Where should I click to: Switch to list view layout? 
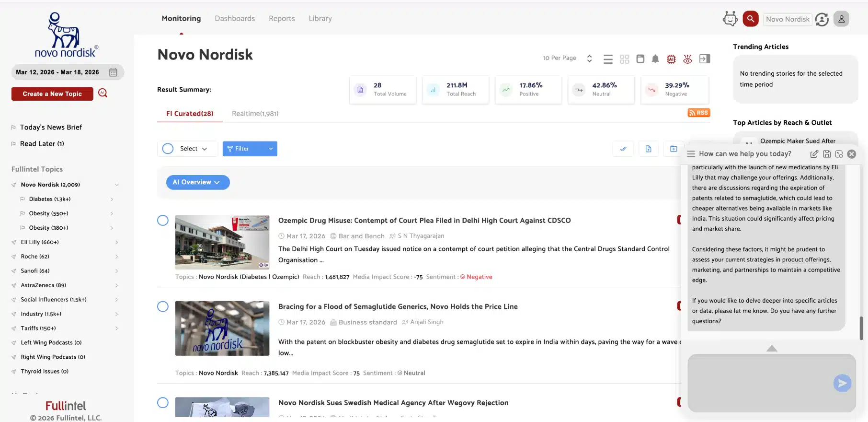(x=608, y=59)
